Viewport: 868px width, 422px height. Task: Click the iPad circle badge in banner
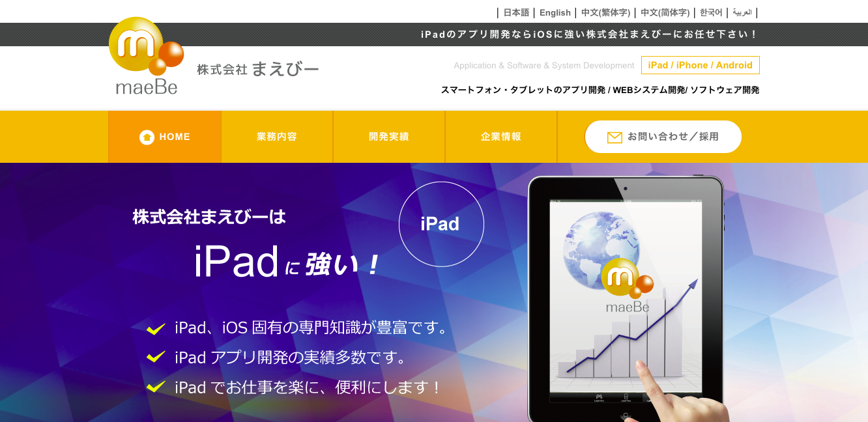[441, 224]
